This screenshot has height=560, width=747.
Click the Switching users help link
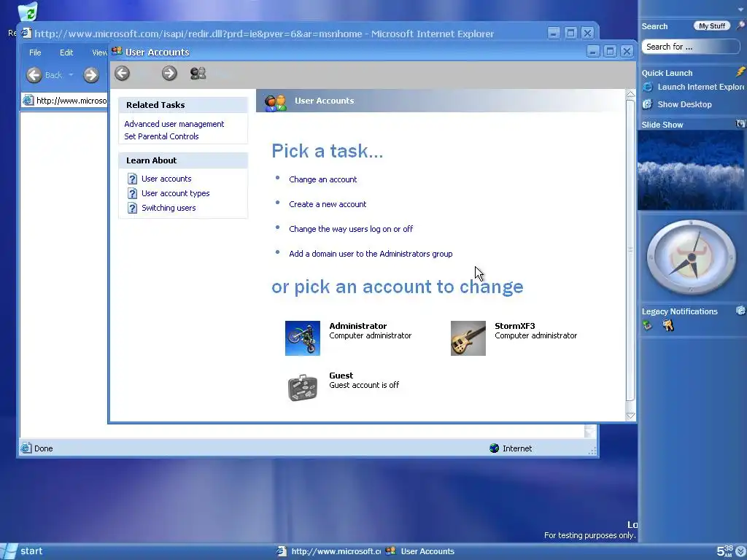click(169, 208)
